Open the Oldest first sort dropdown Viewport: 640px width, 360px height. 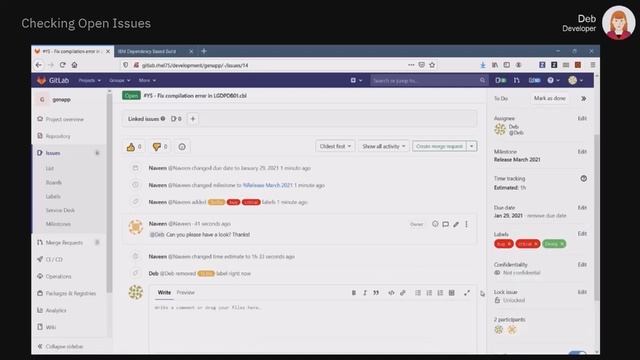tap(335, 146)
